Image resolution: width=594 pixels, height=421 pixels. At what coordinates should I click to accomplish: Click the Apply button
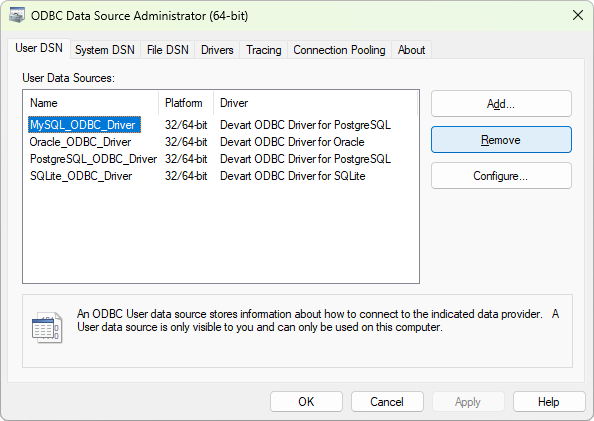tap(468, 402)
